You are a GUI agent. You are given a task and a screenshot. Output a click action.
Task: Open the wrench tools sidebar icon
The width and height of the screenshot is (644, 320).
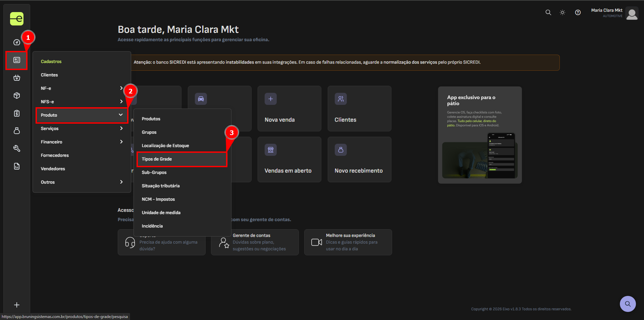[17, 148]
